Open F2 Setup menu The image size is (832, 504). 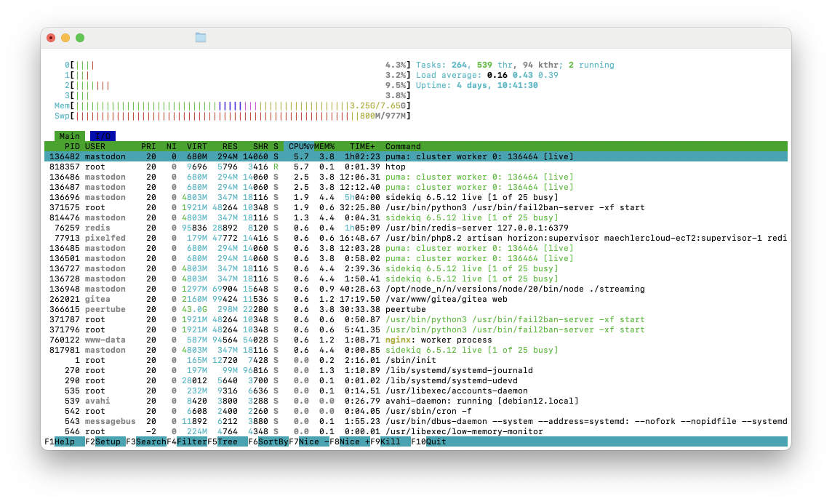pyautogui.click(x=108, y=441)
